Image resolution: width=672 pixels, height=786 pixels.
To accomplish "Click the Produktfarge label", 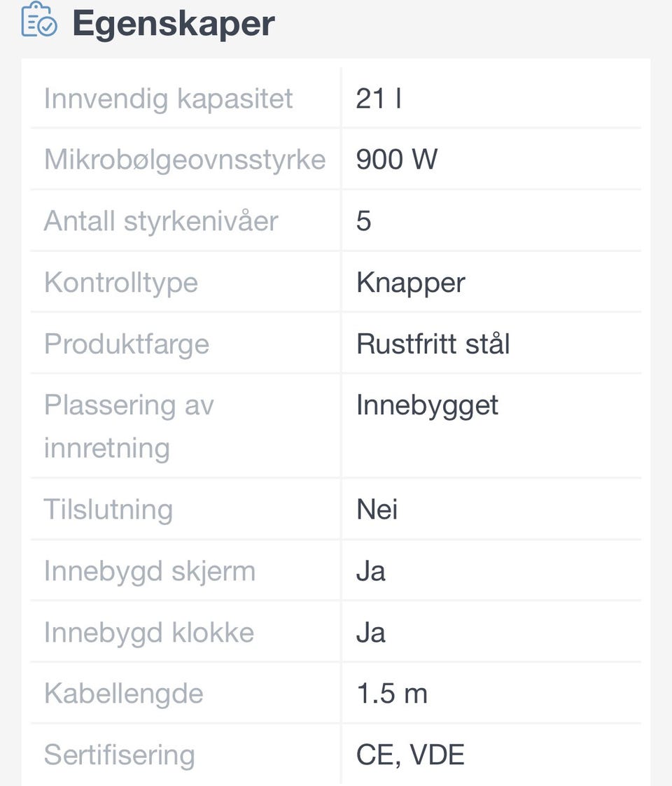I will (127, 344).
